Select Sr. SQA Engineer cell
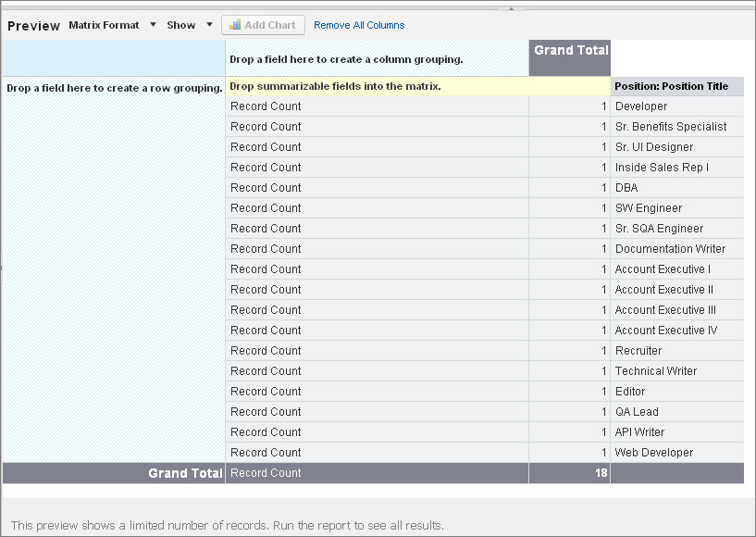The height and width of the screenshot is (537, 756). pyautogui.click(x=677, y=228)
